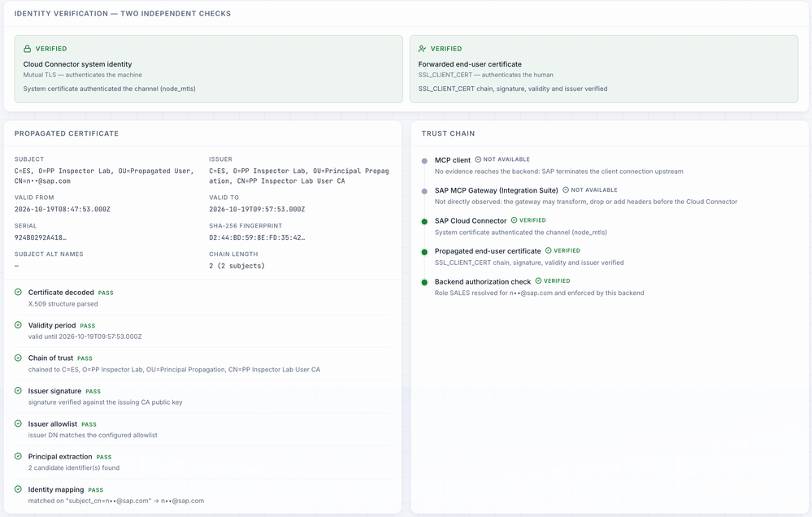Click the check icon beside Principal extraction
This screenshot has height=517, width=812.
(x=18, y=456)
